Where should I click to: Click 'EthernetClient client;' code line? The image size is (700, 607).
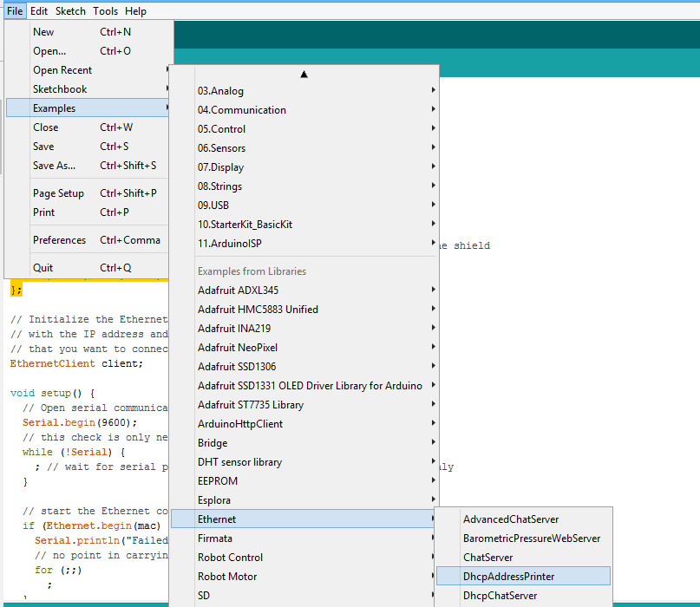click(76, 363)
